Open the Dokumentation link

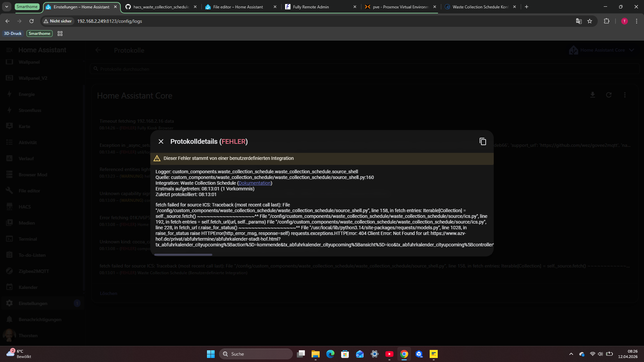click(255, 183)
